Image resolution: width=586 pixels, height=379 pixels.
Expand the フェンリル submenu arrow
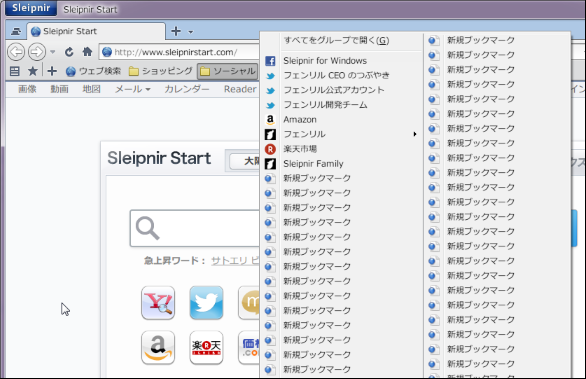pos(414,134)
